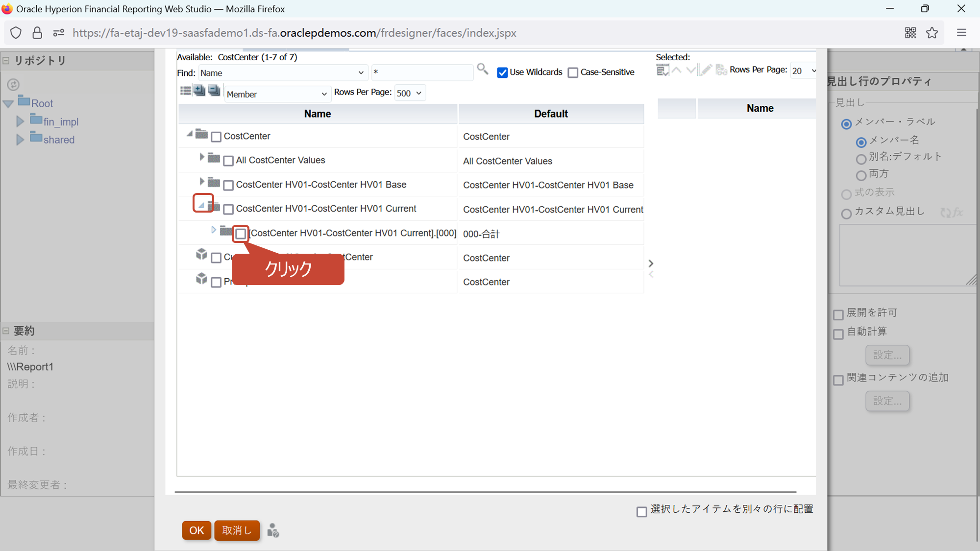Check 選択したアイテムを別々の行に配置 checkbox
This screenshot has height=551, width=980.
[x=641, y=512]
